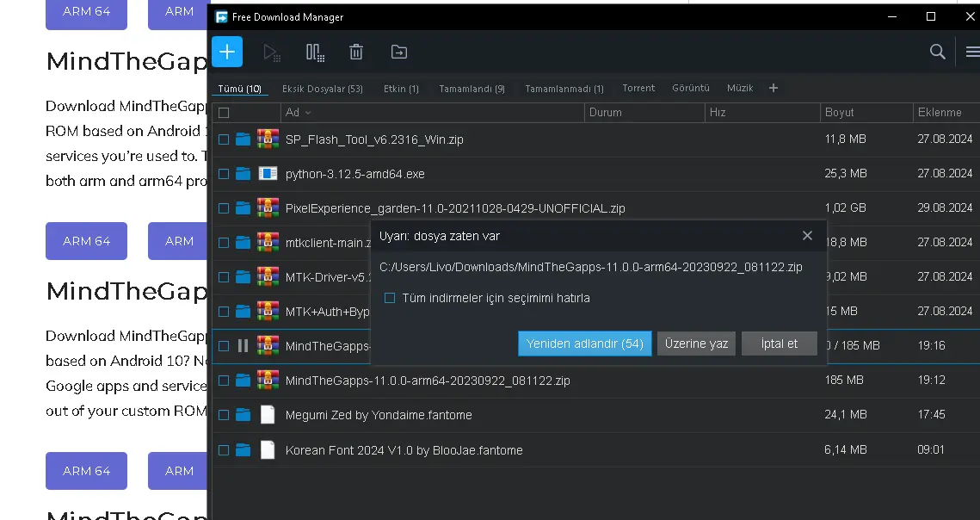Click the file path text in warning dialog
This screenshot has width=980, height=520.
click(590, 267)
